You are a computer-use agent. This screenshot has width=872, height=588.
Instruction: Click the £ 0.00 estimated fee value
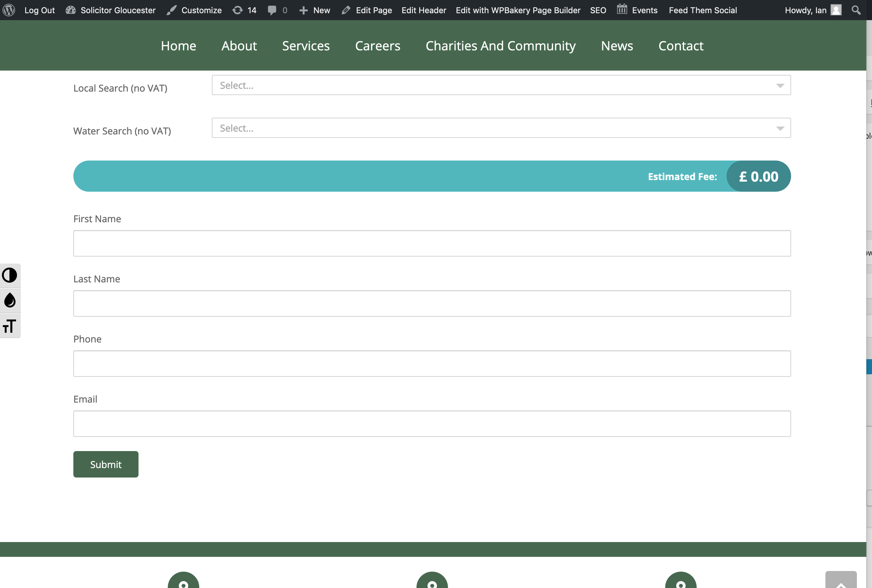click(759, 176)
